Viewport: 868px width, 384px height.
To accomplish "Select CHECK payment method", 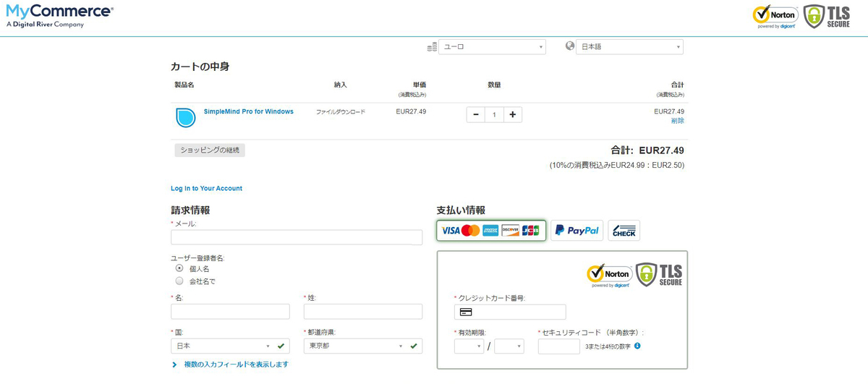I will (624, 231).
